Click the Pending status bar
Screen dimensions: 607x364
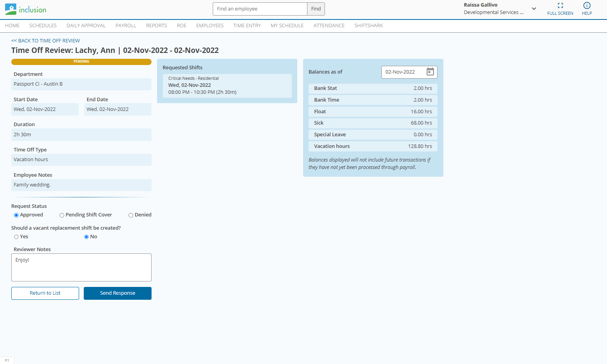pyautogui.click(x=81, y=62)
